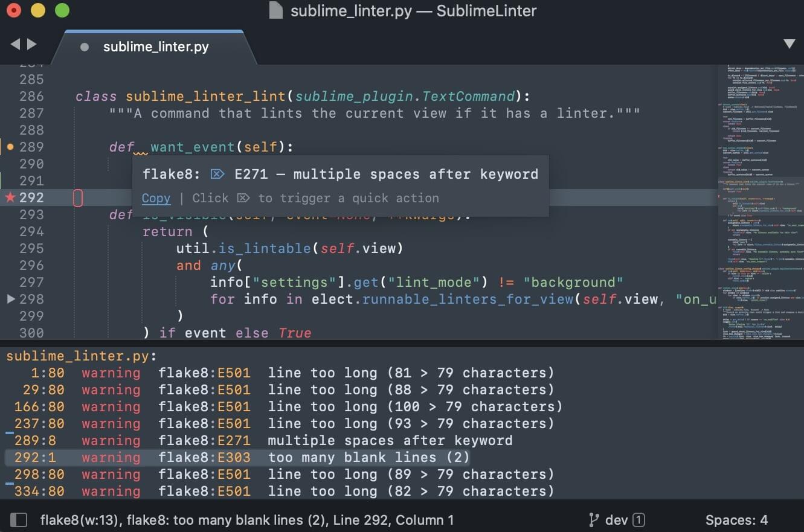804x532 pixels.
Task: Click the want_event function name
Action: click(x=193, y=147)
